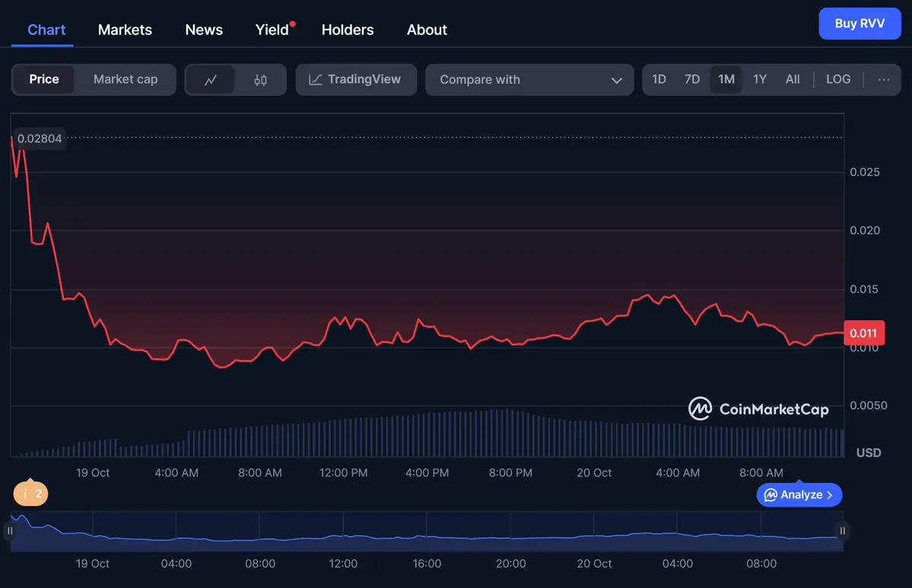
Task: Click the 0.011 current price label
Action: [864, 333]
